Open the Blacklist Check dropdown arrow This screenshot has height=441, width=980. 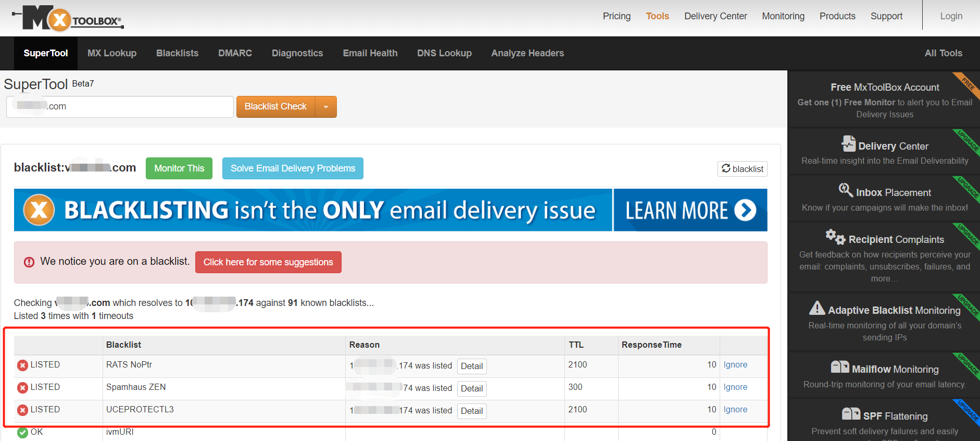pyautogui.click(x=326, y=107)
